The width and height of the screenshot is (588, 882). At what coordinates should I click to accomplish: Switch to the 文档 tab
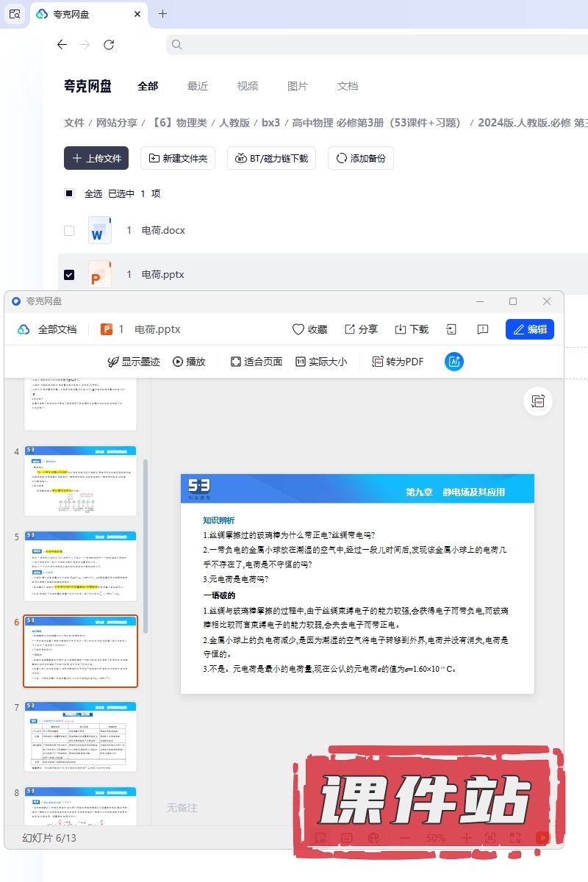point(348,86)
